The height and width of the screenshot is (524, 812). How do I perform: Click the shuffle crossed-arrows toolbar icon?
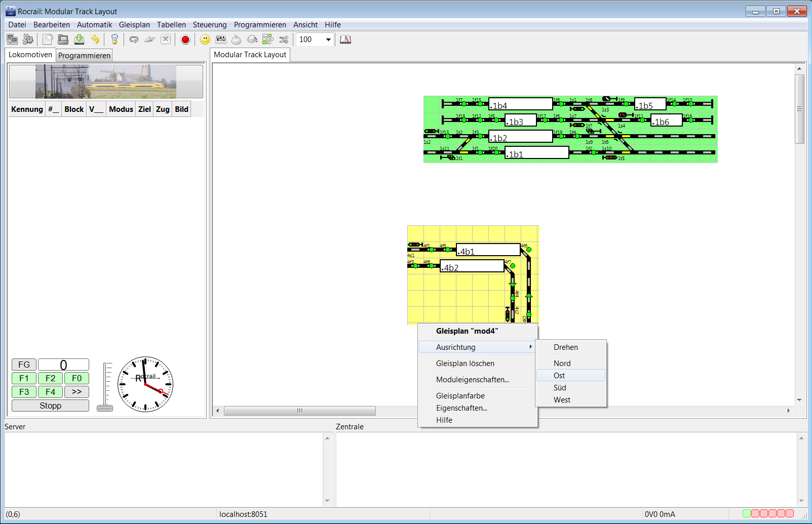(284, 39)
